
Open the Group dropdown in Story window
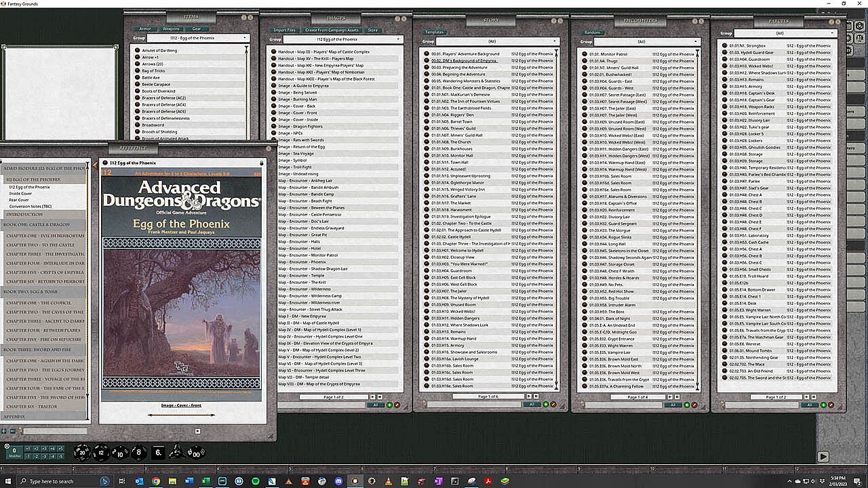[496, 41]
